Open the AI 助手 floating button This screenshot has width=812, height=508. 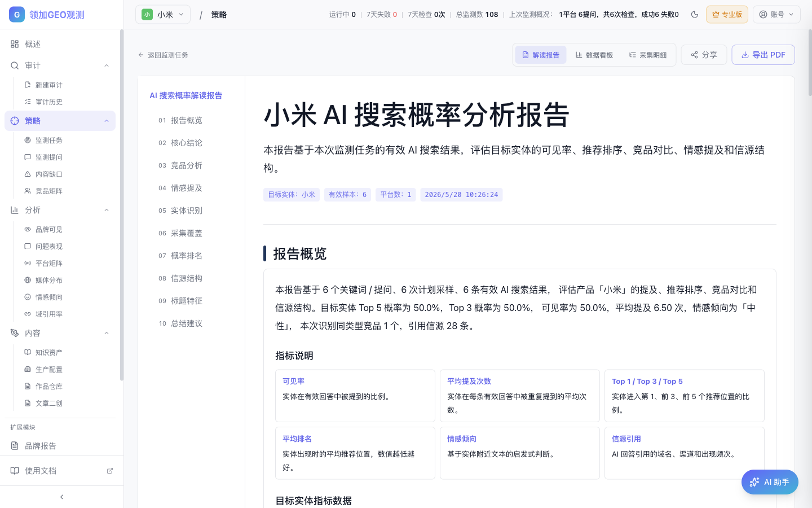coord(770,482)
